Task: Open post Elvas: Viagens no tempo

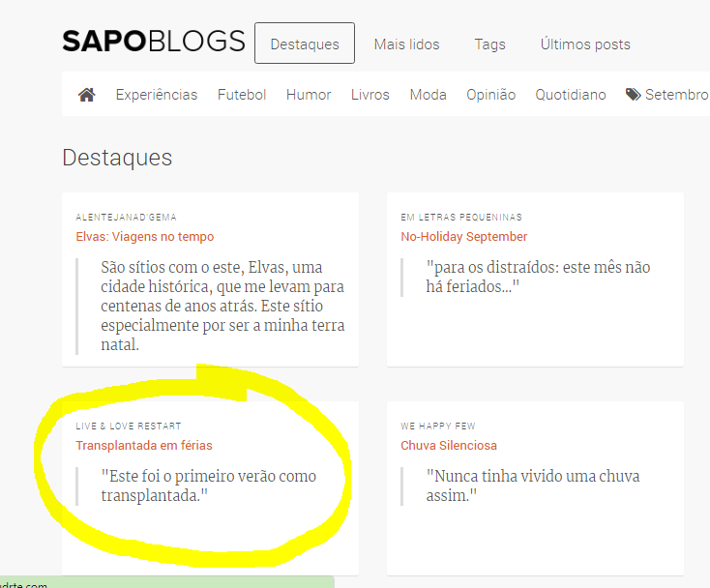Action: (x=145, y=237)
